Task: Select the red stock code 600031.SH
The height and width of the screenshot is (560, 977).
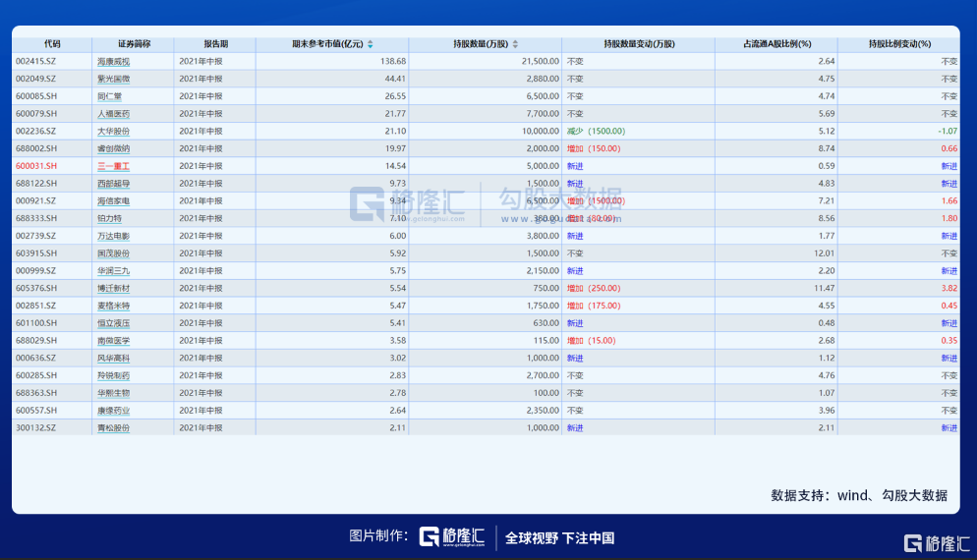Action: 36,166
